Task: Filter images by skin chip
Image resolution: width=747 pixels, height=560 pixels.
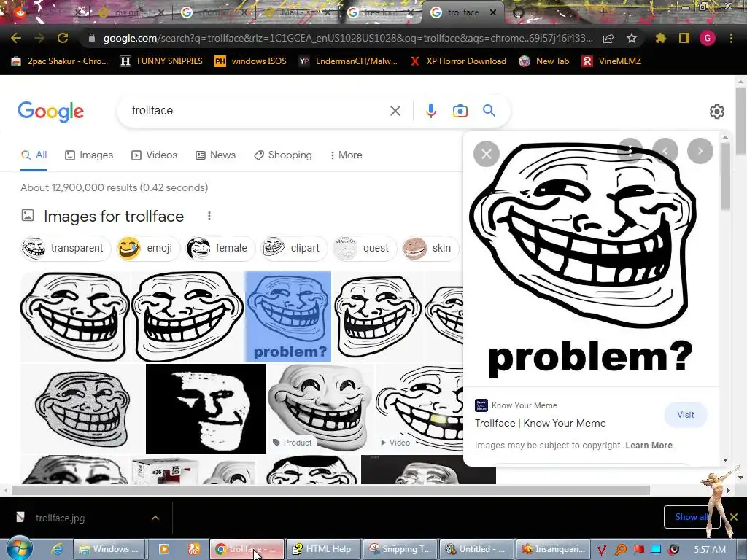Action: point(430,248)
